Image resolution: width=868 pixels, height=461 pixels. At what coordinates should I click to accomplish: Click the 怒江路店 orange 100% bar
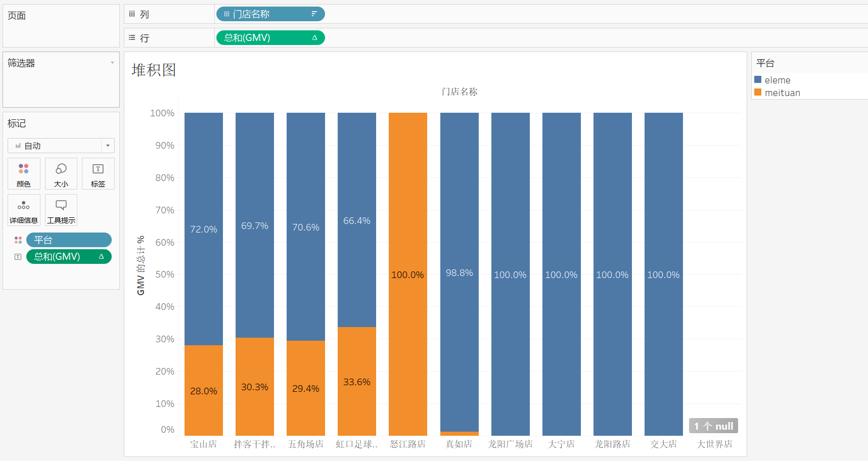(x=408, y=274)
